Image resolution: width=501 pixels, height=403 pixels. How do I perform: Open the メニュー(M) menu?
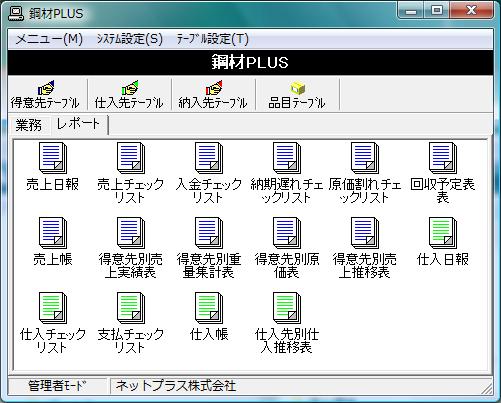49,39
